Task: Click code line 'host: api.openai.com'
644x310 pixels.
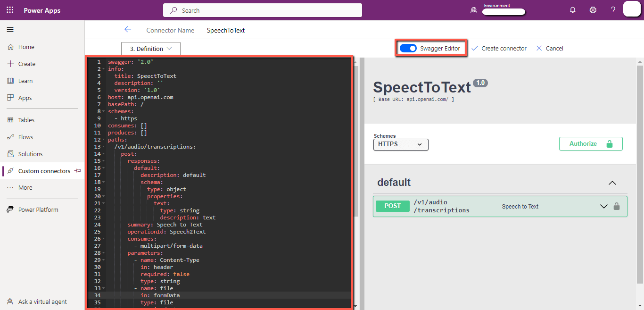Action: [x=140, y=97]
